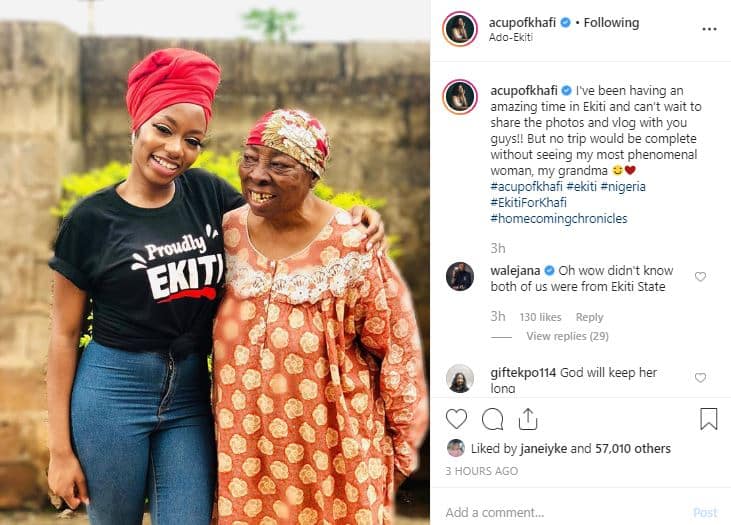Open the comment bubble icon
This screenshot has height=525, width=731.
click(x=492, y=419)
